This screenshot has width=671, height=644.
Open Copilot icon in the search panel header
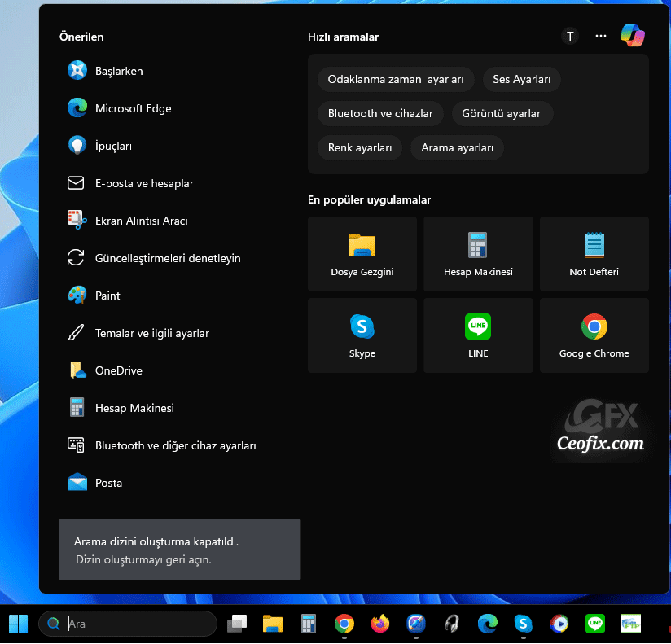(x=633, y=36)
